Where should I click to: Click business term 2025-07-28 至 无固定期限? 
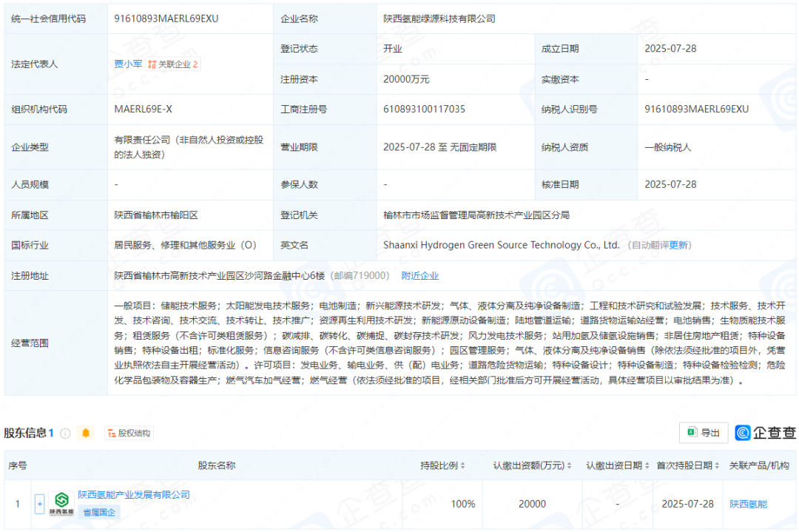coord(439,147)
